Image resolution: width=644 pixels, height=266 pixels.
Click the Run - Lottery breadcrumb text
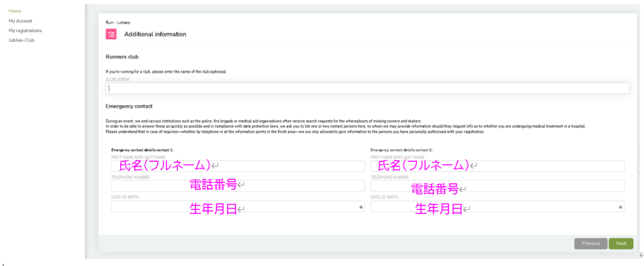pos(117,22)
